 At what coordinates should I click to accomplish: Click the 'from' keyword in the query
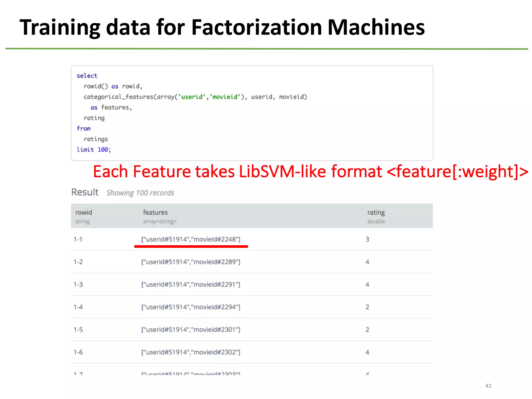(84, 129)
